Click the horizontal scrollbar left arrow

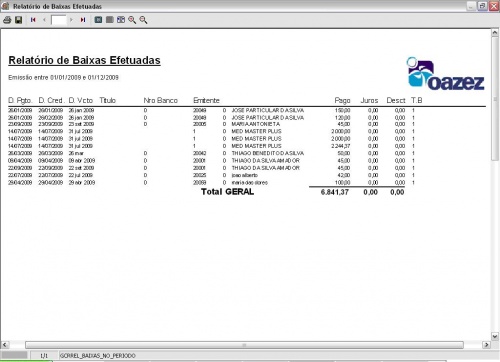click(x=5, y=345)
